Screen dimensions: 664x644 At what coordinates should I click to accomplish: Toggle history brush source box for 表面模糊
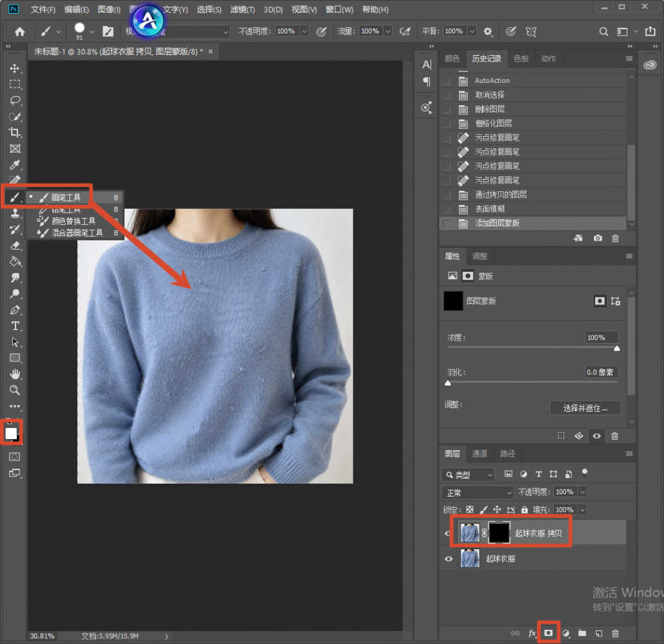(x=446, y=209)
